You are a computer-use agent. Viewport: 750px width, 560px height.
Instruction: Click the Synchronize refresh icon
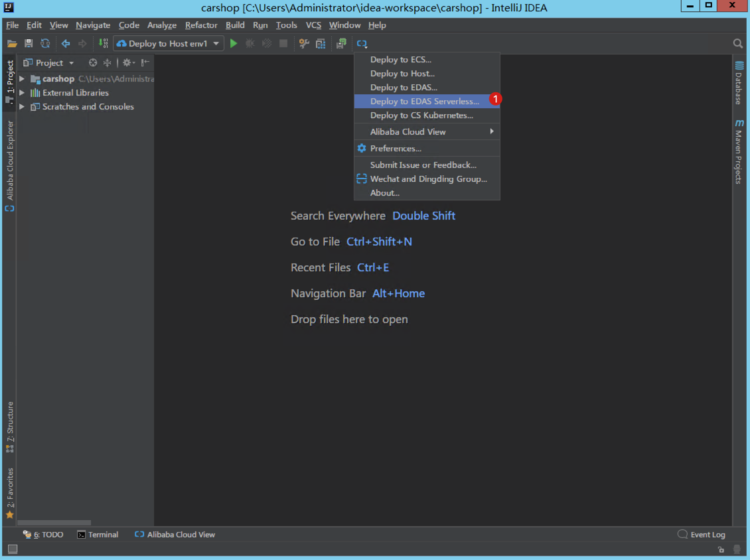(45, 44)
